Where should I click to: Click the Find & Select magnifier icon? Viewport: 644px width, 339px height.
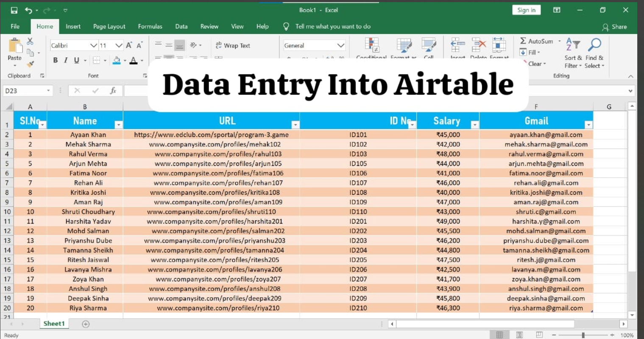click(x=595, y=44)
